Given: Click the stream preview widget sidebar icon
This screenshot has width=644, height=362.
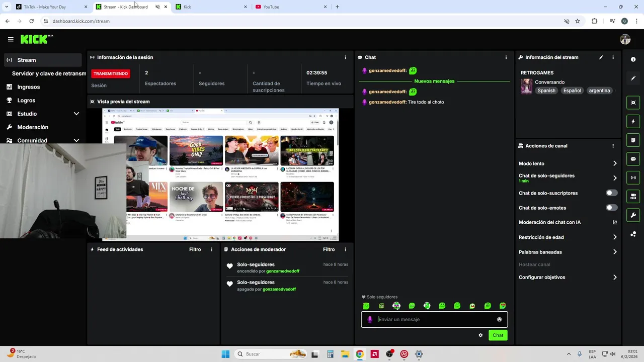Looking at the screenshot, I should click(x=633, y=103).
